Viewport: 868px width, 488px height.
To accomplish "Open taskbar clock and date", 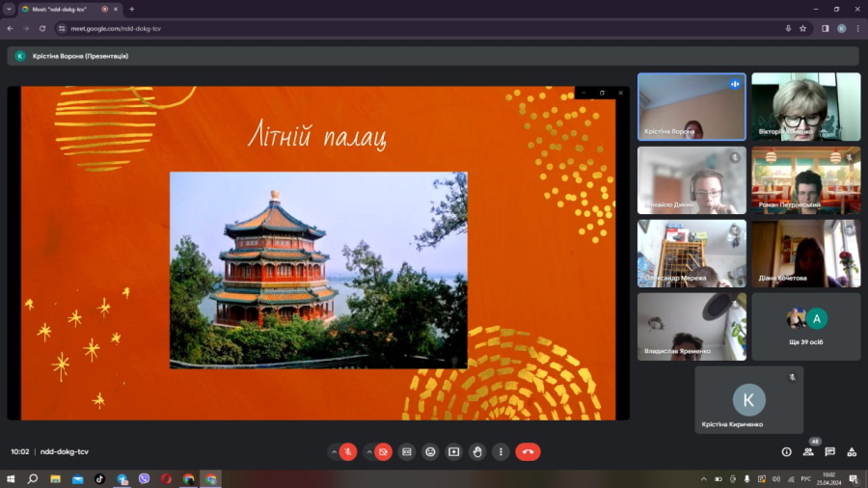I will pos(828,479).
